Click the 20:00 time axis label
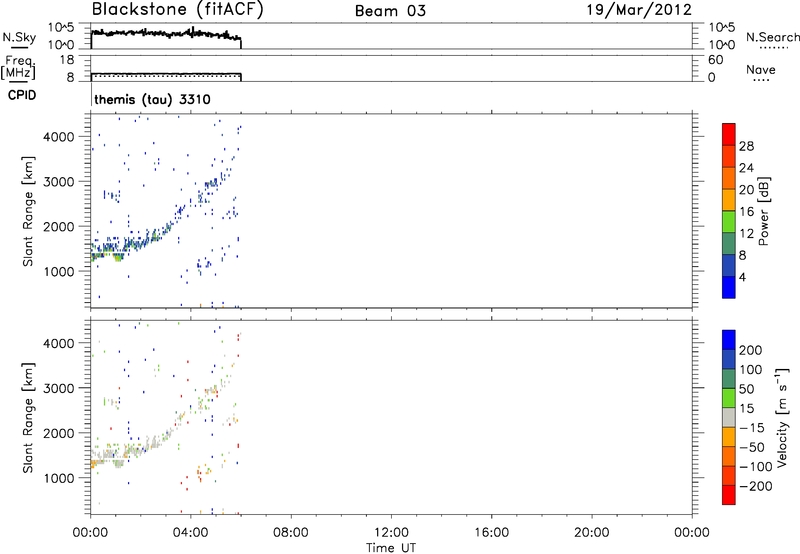Image resolution: width=800 pixels, height=554 pixels. (x=592, y=533)
